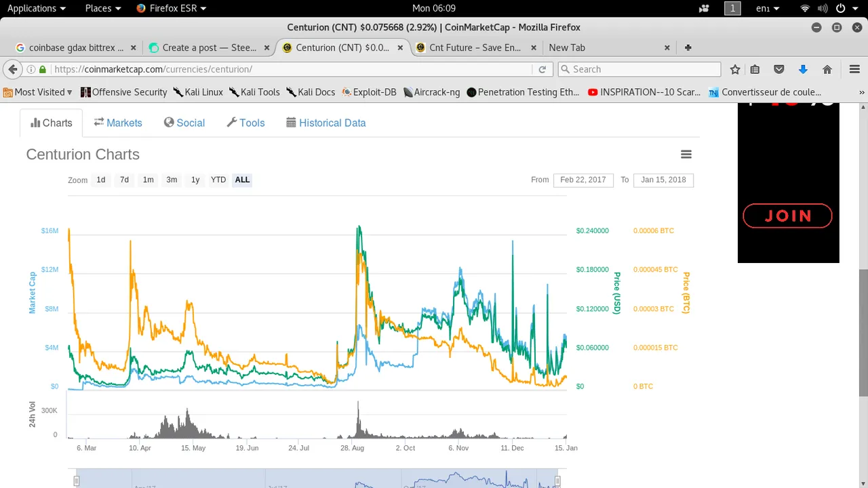Click the Firefox Search box
This screenshot has width=868, height=488.
coord(639,69)
